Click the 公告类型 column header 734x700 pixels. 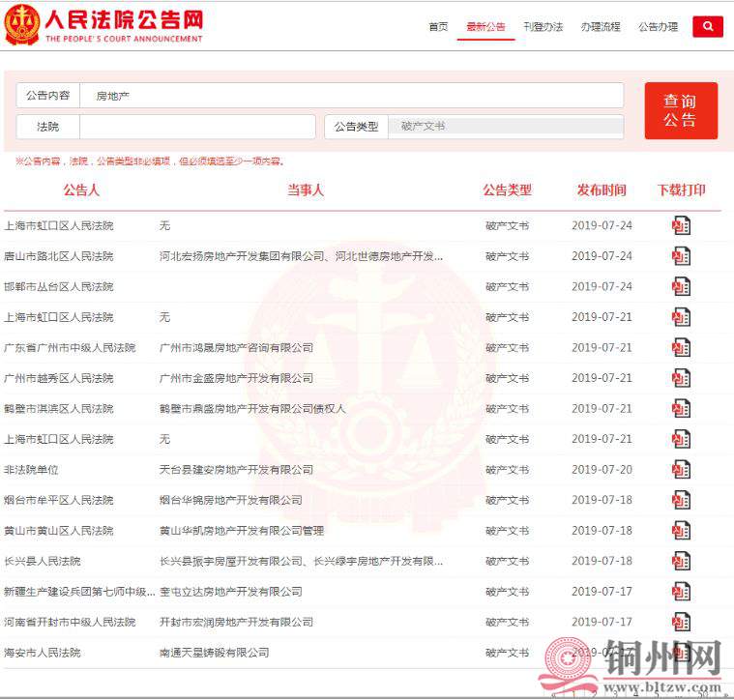(508, 190)
